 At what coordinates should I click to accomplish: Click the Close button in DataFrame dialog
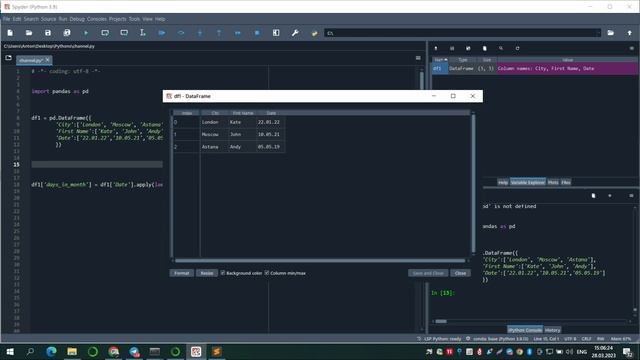(x=460, y=273)
